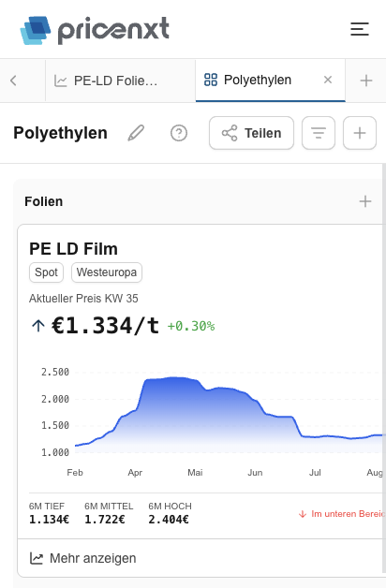The width and height of the screenshot is (386, 588).
Task: Add a new tab with plus icon
Action: click(x=365, y=81)
